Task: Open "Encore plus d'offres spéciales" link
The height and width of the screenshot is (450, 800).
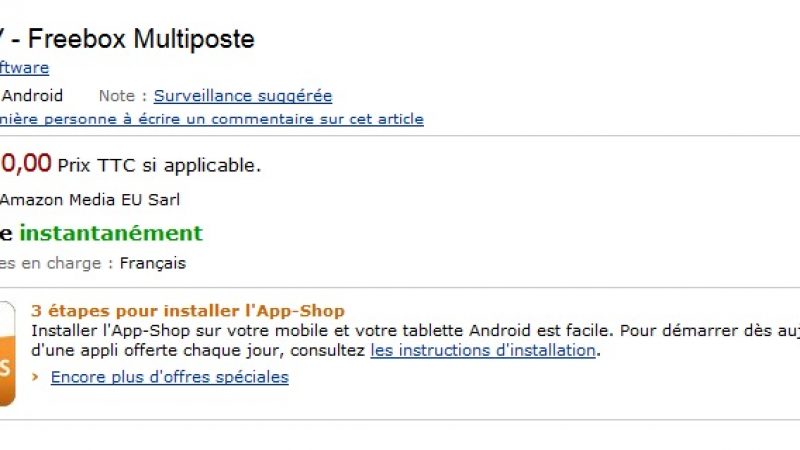Action: click(x=169, y=377)
